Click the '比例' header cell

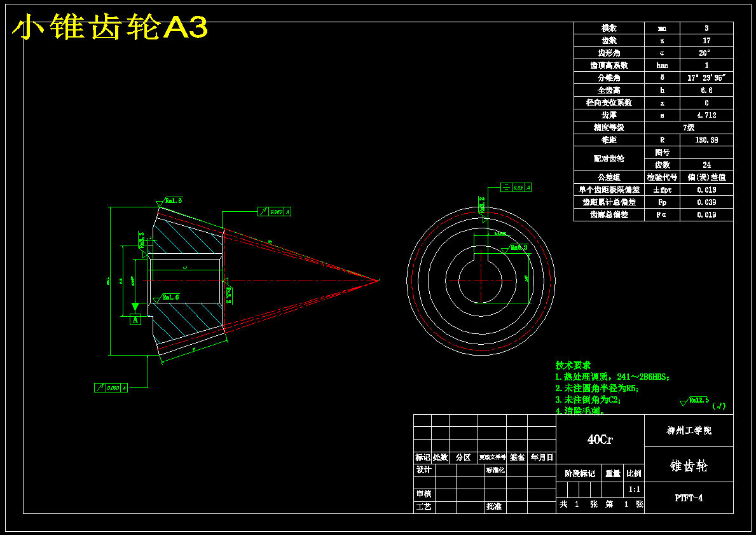click(635, 474)
